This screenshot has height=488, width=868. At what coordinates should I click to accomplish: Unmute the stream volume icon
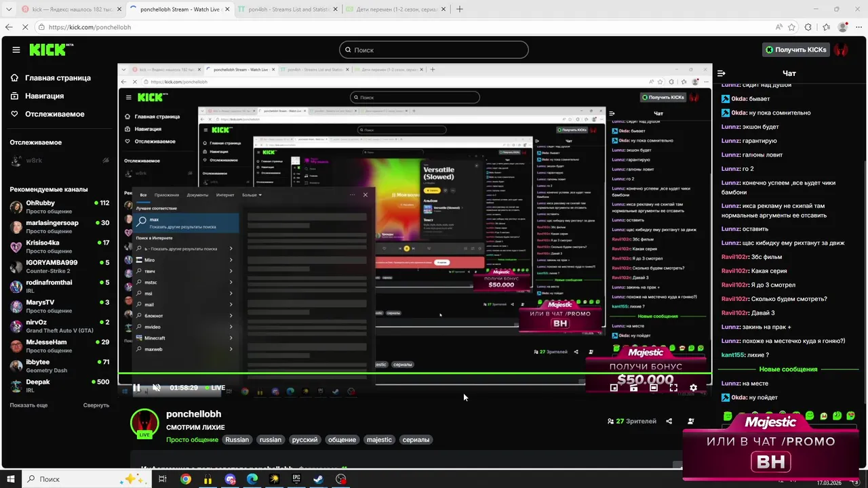157,388
